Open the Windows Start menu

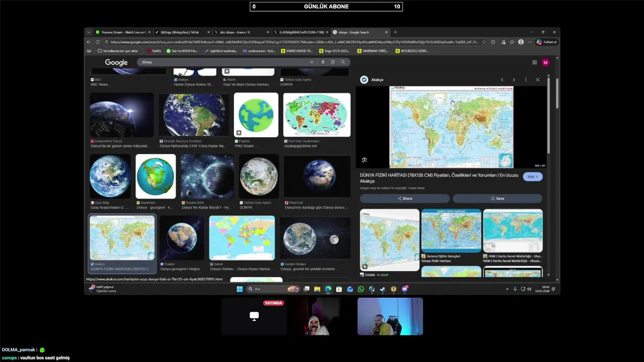[x=239, y=289]
